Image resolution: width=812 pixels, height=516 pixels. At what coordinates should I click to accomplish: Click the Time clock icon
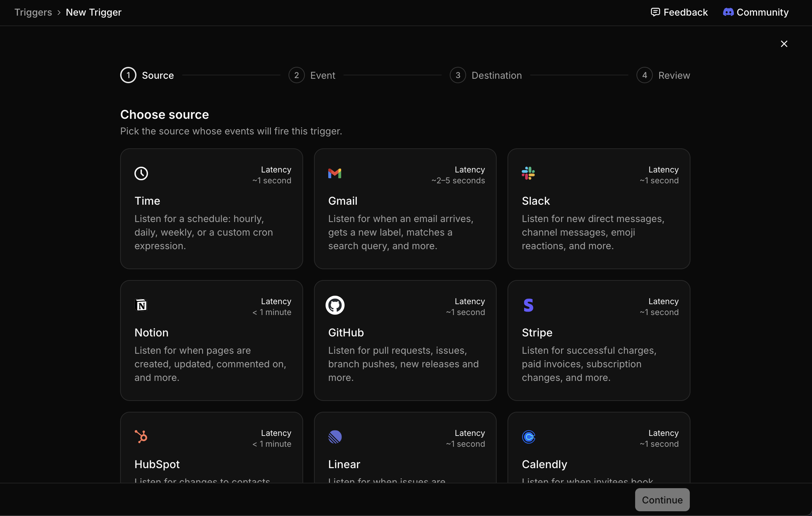141,173
